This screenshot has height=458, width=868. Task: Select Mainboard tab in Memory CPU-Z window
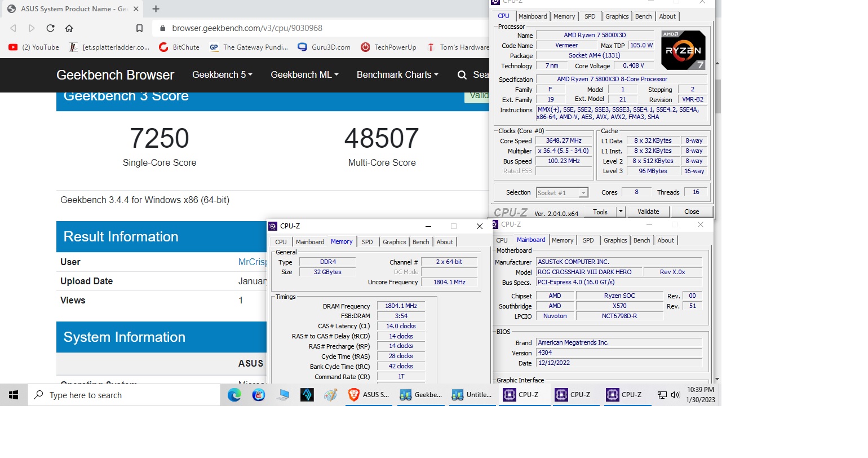coord(310,242)
